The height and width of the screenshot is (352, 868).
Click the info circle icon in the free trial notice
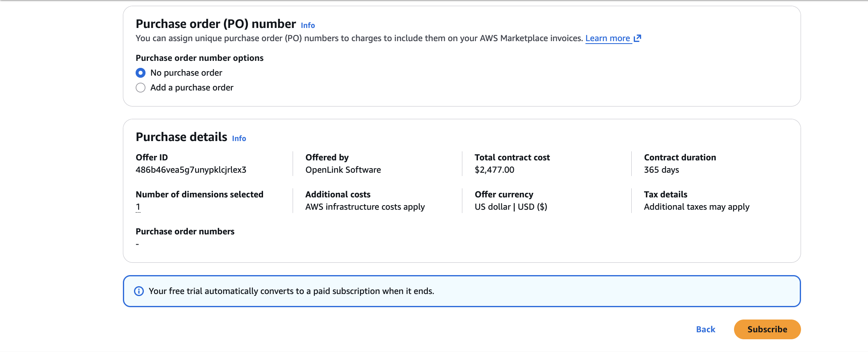(x=139, y=291)
